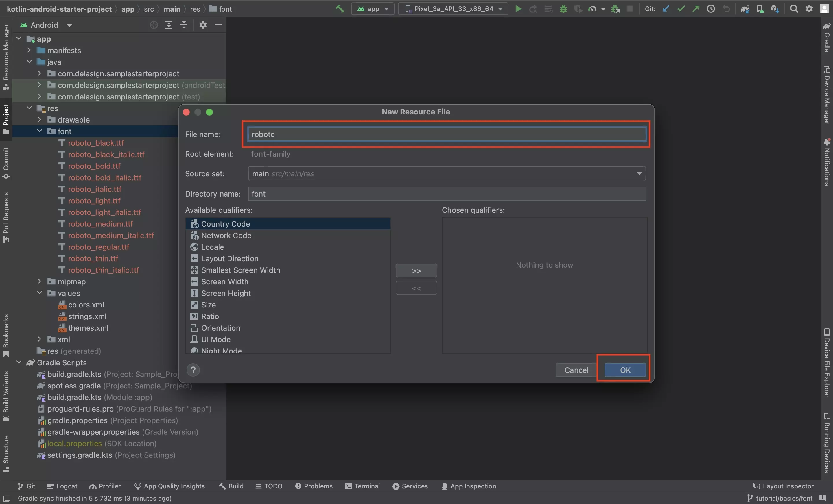This screenshot has width=833, height=504.
Task: Open dialog help question mark button
Action: point(193,370)
